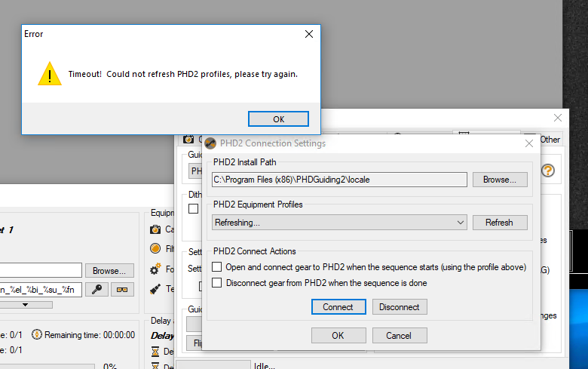588x369 pixels.
Task: Click the Focuser gear icon
Action: [x=155, y=269]
